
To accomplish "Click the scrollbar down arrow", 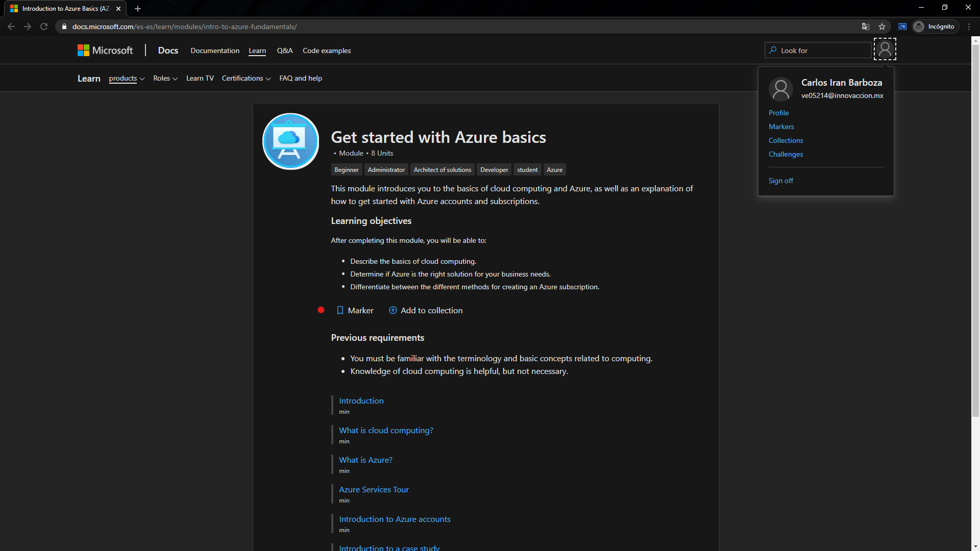I will coord(975,546).
